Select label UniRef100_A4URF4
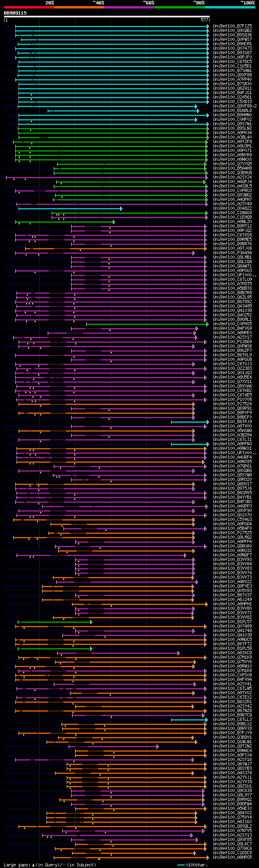The height and width of the screenshot is (868, 259). 232,457
